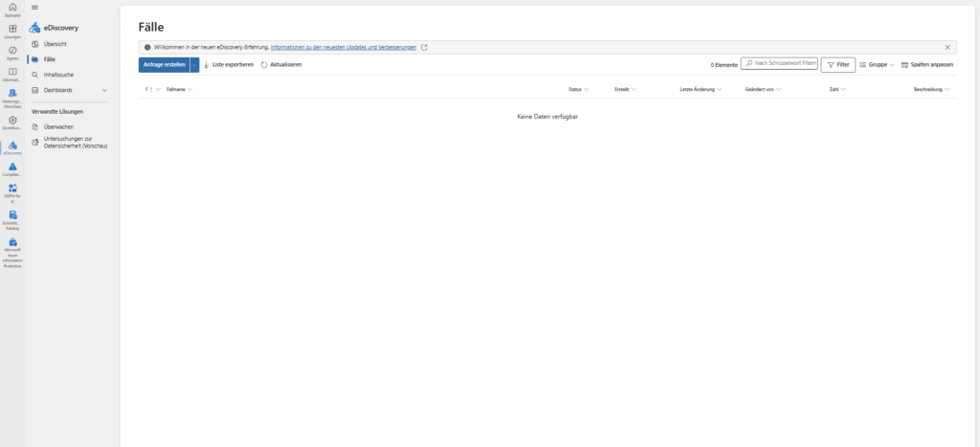This screenshot has width=980, height=447.
Task: Click the Aktualisieren refresh button
Action: [281, 64]
